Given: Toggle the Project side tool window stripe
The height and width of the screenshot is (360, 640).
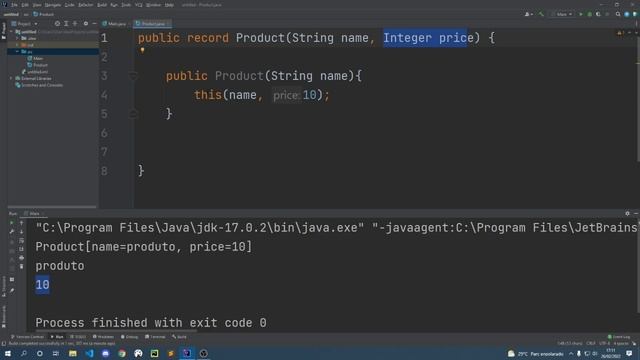Looking at the screenshot, I should pos(4,31).
